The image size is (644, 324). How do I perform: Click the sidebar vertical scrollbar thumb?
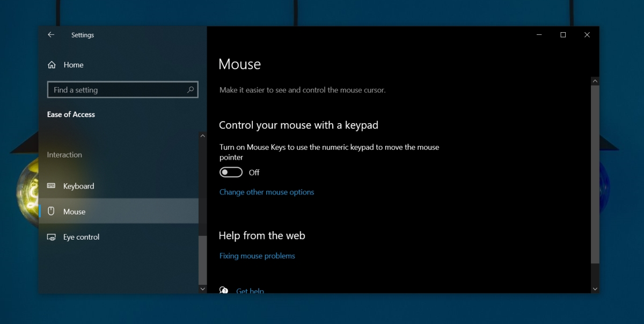click(202, 260)
